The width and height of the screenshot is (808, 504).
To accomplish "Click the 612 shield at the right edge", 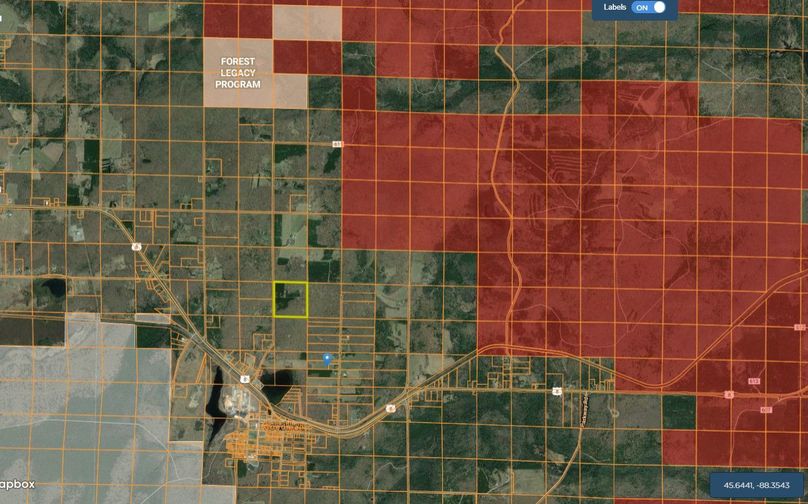I will click(800, 328).
